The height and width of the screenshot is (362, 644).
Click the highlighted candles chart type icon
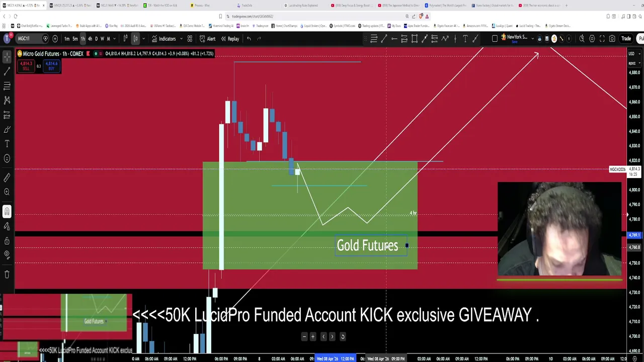(x=135, y=39)
